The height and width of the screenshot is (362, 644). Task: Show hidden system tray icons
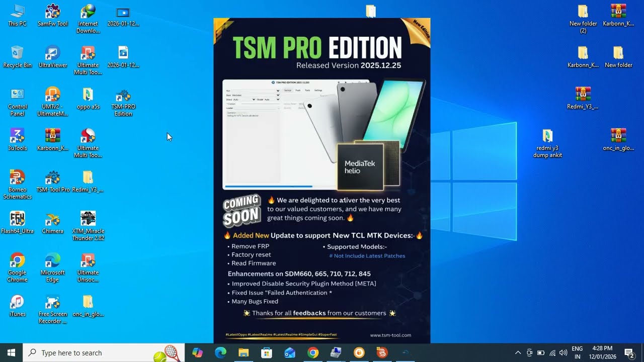click(x=518, y=352)
